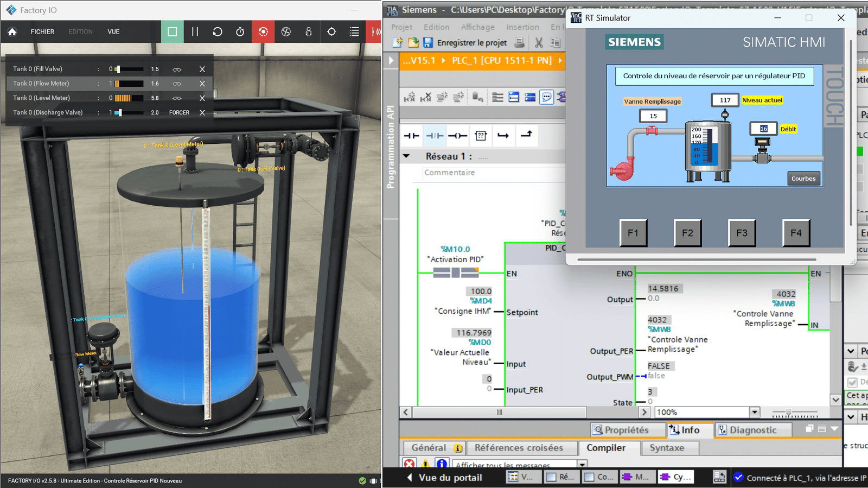The width and height of the screenshot is (868, 488).
Task: Switch to orbit camera in Factory IO
Action: tap(263, 31)
